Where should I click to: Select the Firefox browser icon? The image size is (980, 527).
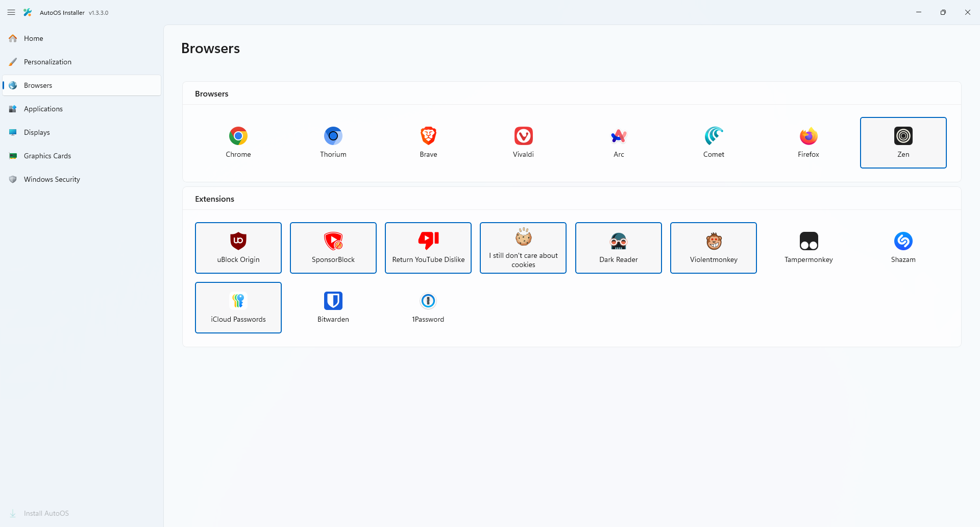[x=808, y=142]
